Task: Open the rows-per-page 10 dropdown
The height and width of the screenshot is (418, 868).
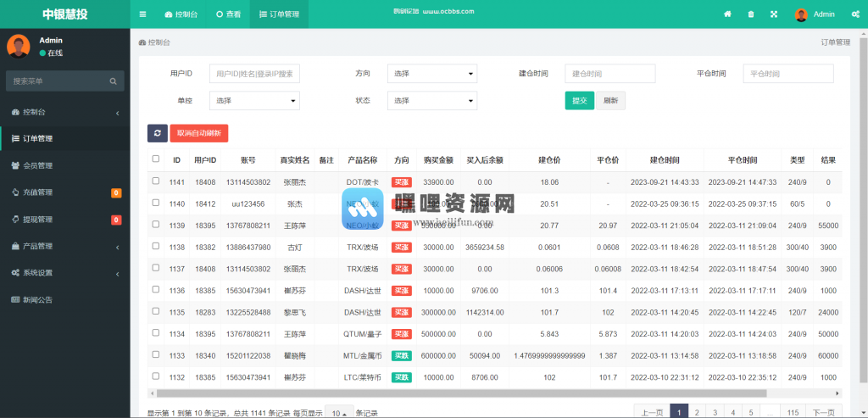Action: (x=339, y=413)
